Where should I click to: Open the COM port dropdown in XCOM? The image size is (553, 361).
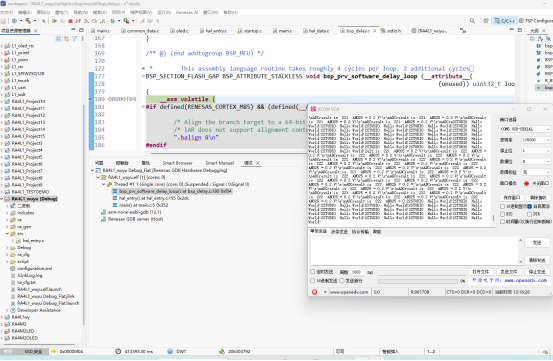click(525, 129)
